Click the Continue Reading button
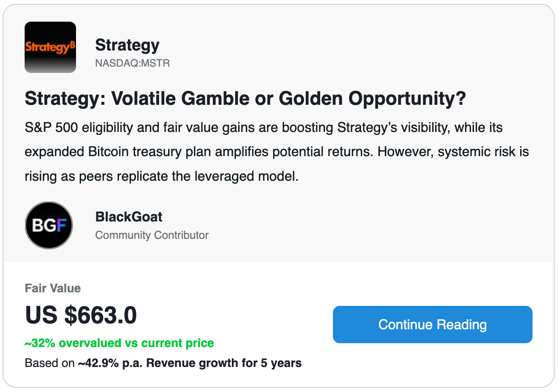 [x=433, y=325]
